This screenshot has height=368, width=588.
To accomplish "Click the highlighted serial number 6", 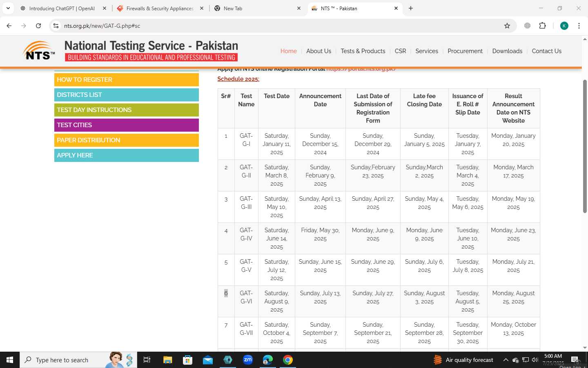I will click(x=226, y=293).
